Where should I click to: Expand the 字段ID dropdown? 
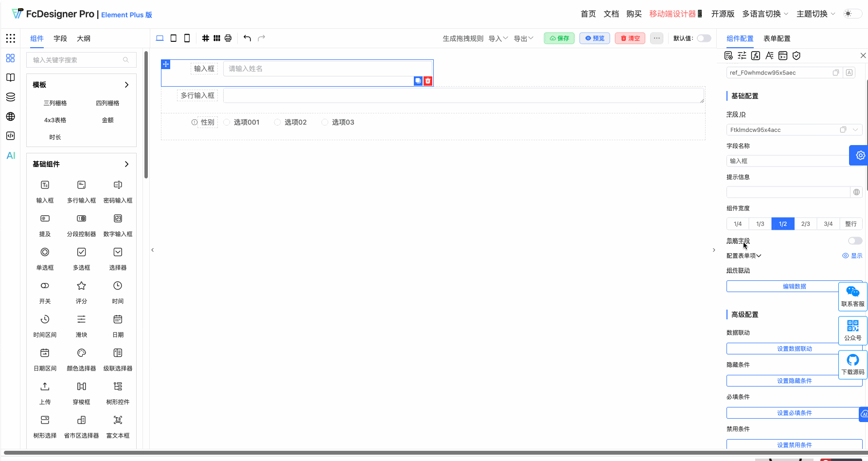point(855,129)
